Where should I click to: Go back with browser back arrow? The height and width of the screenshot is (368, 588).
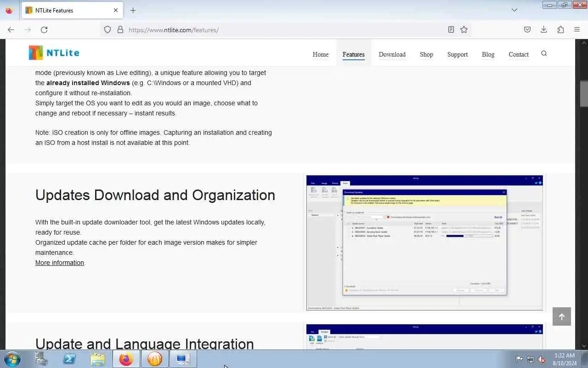11,29
